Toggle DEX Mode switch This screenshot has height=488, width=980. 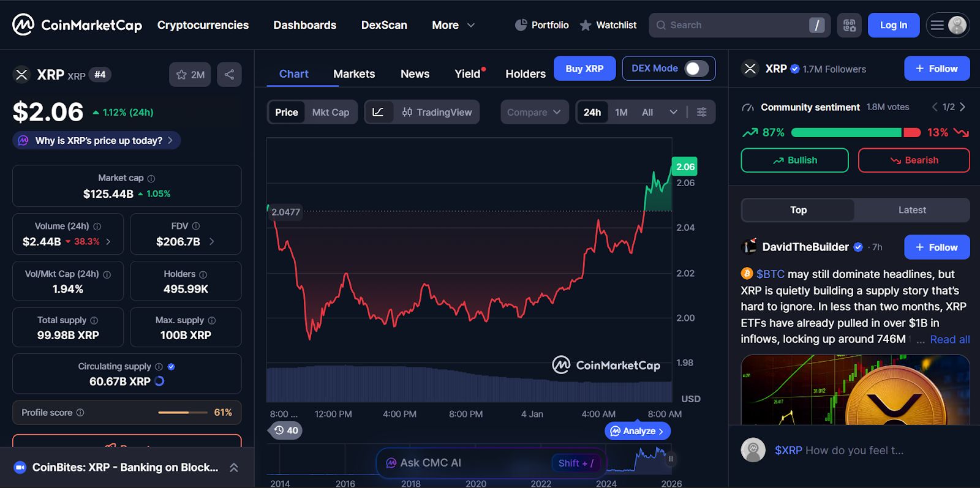pos(696,69)
